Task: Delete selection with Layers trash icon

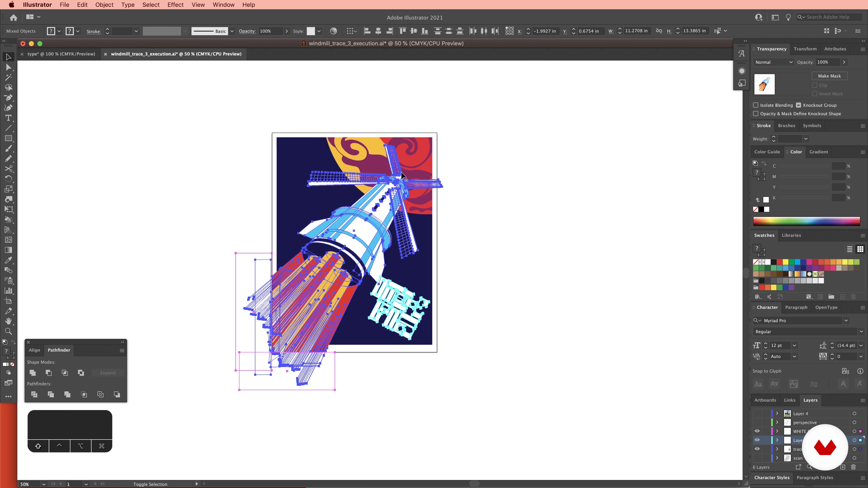Action: (853, 467)
